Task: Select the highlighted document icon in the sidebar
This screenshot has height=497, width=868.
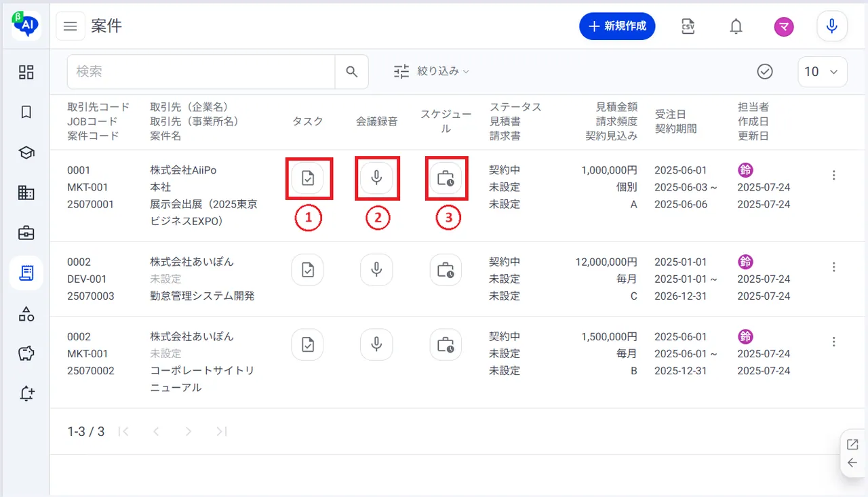Action: coord(26,273)
